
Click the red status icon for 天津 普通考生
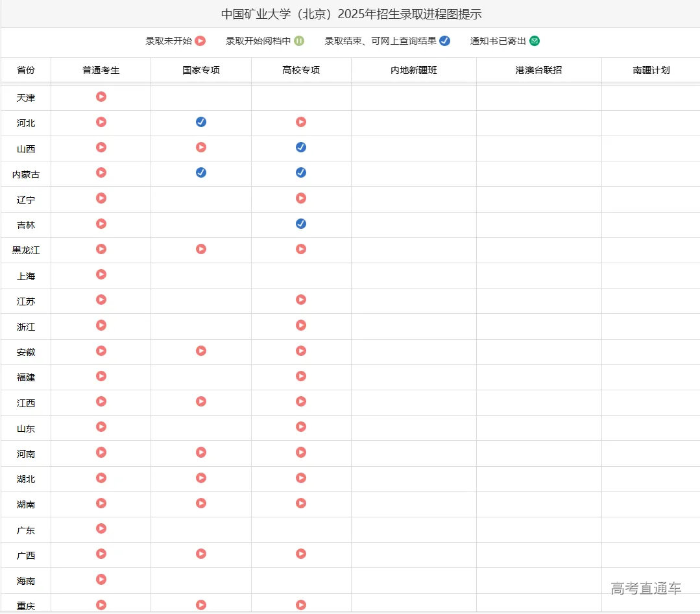(x=101, y=97)
